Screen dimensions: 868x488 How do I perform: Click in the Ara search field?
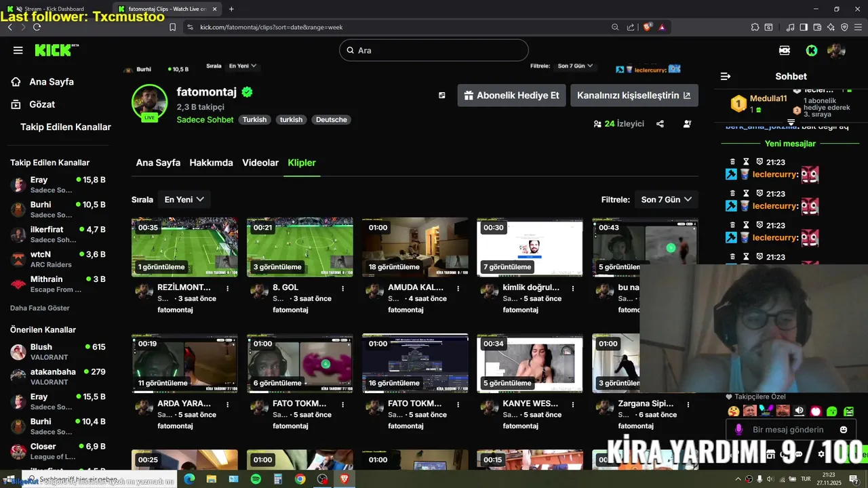tap(434, 50)
